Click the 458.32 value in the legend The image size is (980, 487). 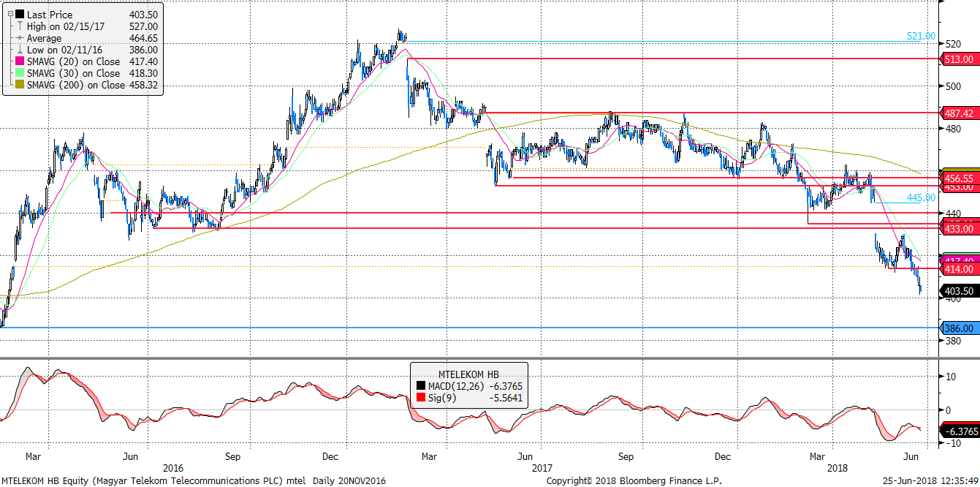click(144, 85)
